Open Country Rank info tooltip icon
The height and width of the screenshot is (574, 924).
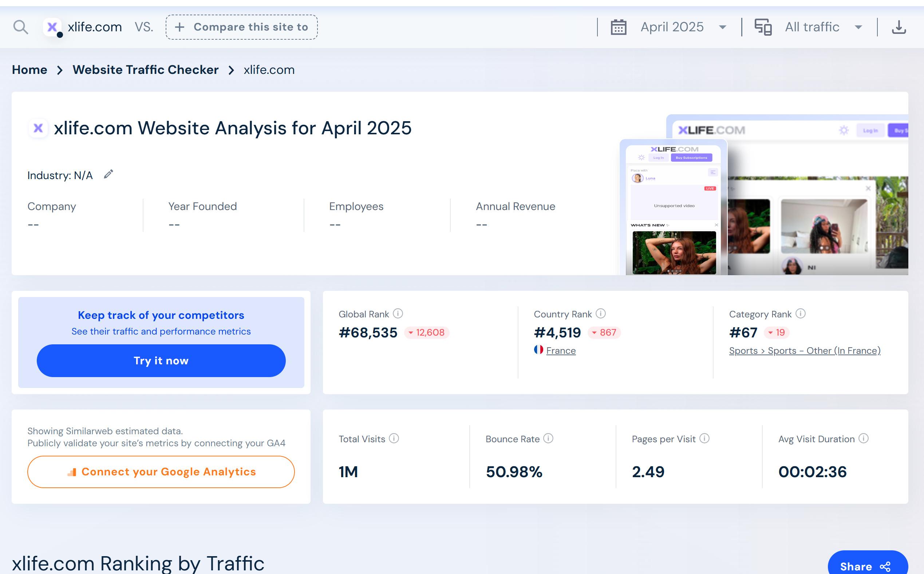(601, 314)
